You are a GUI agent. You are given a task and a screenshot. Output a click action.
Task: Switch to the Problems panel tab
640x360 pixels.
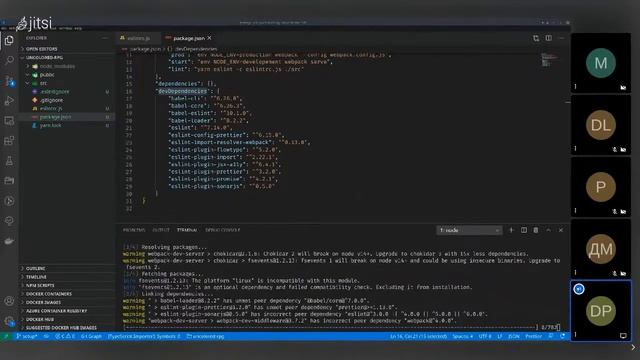coord(134,230)
